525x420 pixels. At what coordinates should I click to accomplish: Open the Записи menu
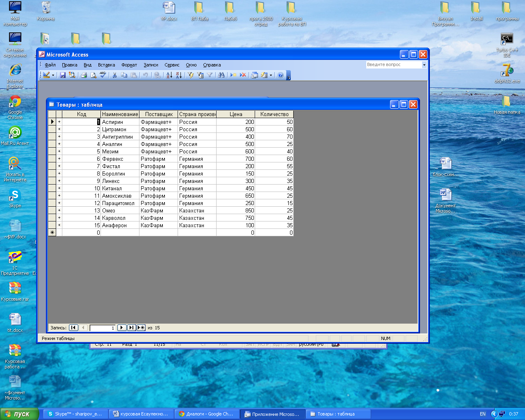[x=151, y=65]
